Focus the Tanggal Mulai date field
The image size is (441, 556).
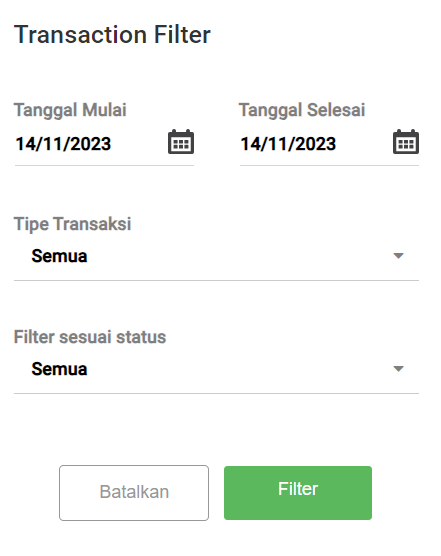click(104, 144)
